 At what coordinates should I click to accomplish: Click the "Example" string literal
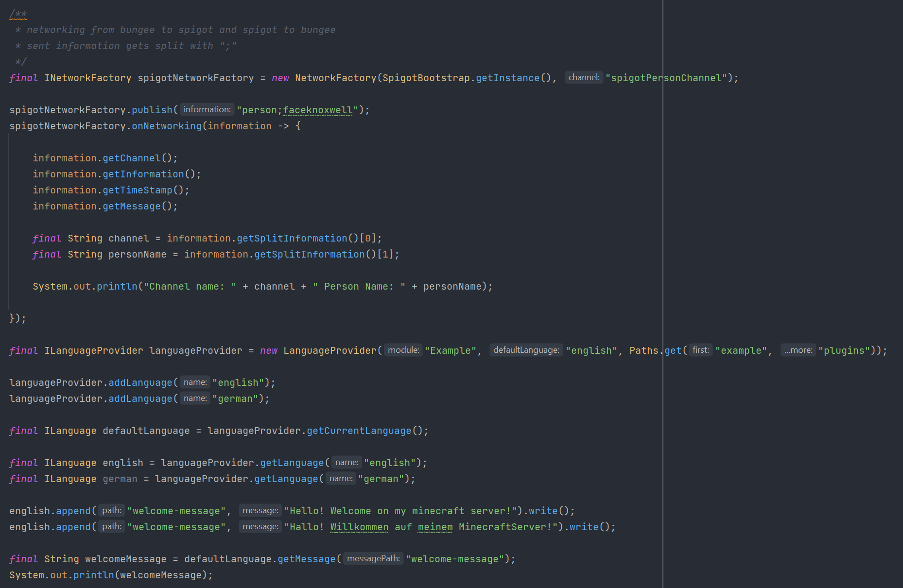(x=451, y=350)
